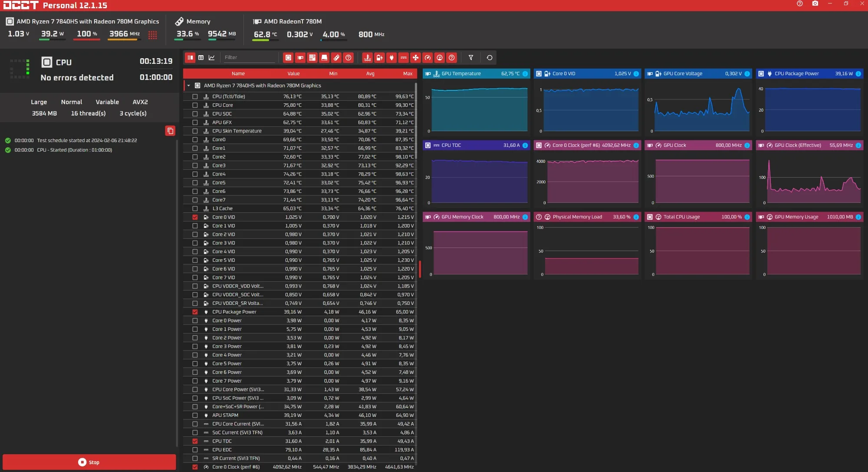Click the reset sensor statistics icon
This screenshot has width=868, height=472.
point(490,58)
